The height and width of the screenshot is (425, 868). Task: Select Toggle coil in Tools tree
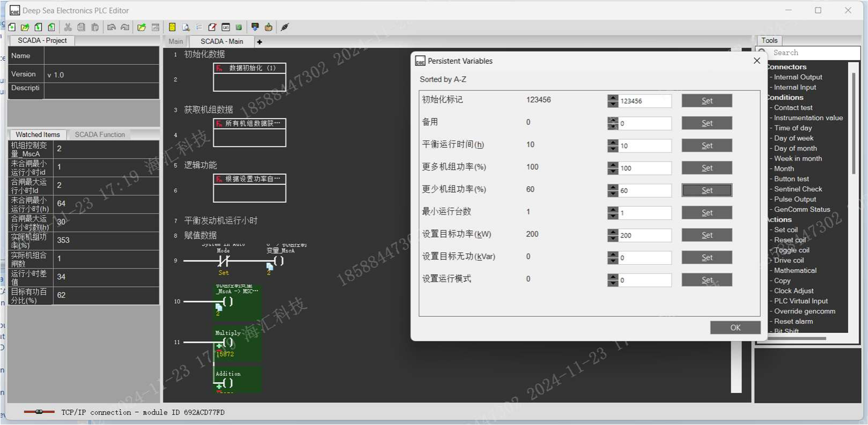tap(791, 250)
